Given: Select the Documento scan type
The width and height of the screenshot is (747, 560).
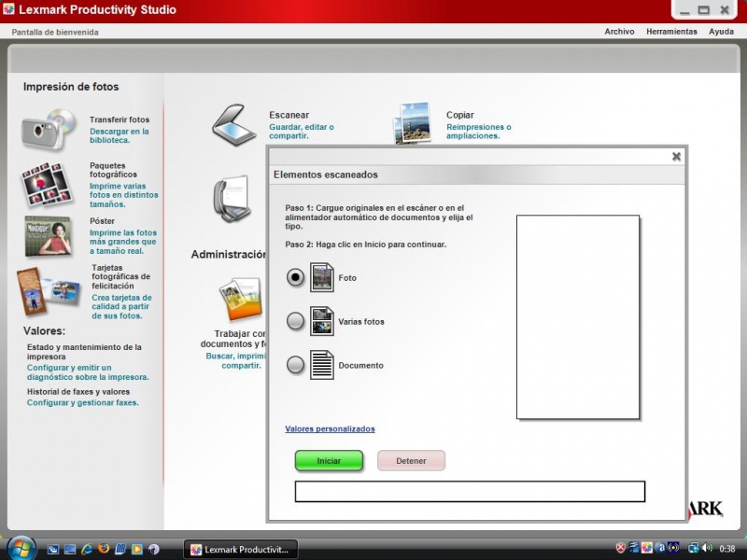Looking at the screenshot, I should [293, 365].
